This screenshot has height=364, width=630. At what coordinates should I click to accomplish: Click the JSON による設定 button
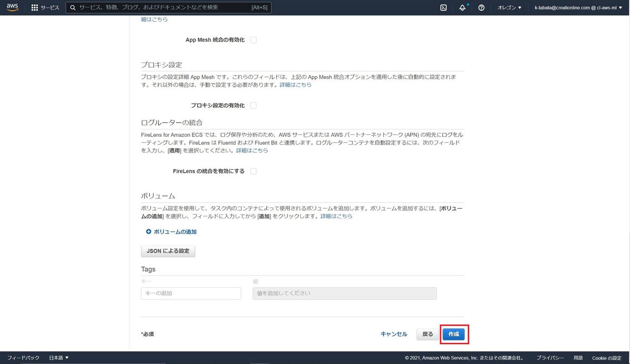point(168,251)
